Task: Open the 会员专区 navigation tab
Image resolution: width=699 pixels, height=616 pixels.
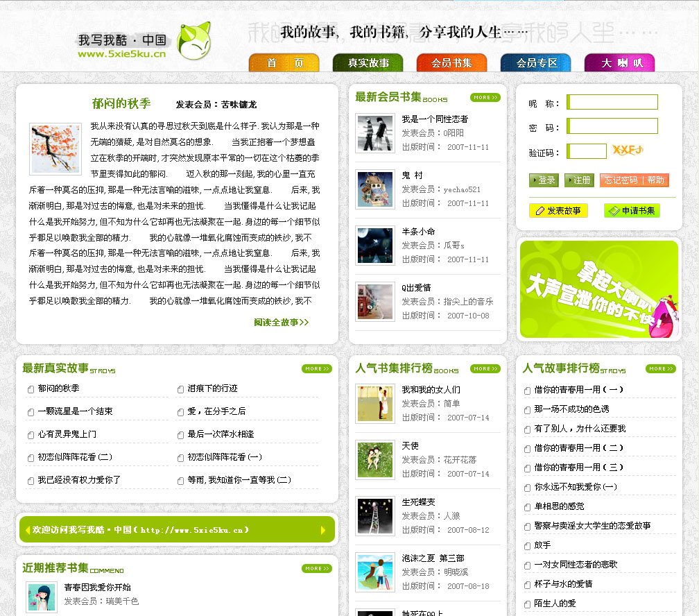Action: click(536, 63)
